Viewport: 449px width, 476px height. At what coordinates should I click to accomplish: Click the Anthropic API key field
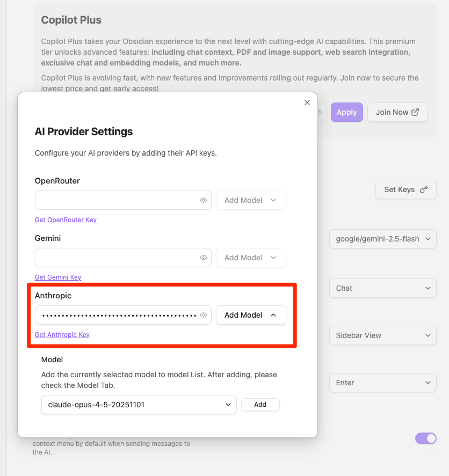click(116, 315)
